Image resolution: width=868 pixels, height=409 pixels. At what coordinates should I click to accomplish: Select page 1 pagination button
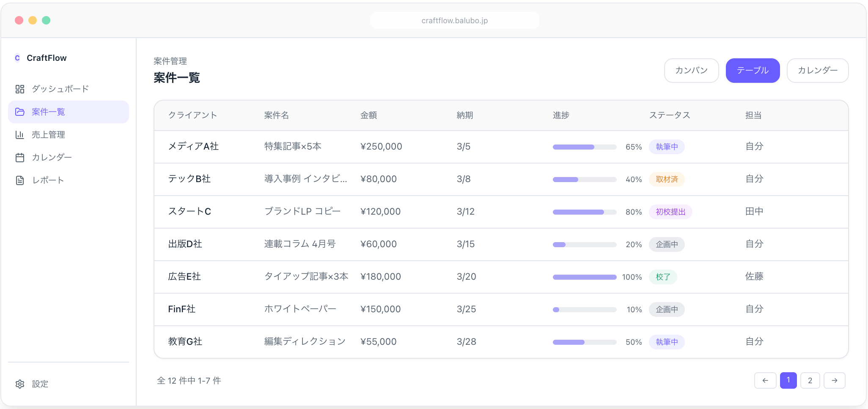point(788,380)
